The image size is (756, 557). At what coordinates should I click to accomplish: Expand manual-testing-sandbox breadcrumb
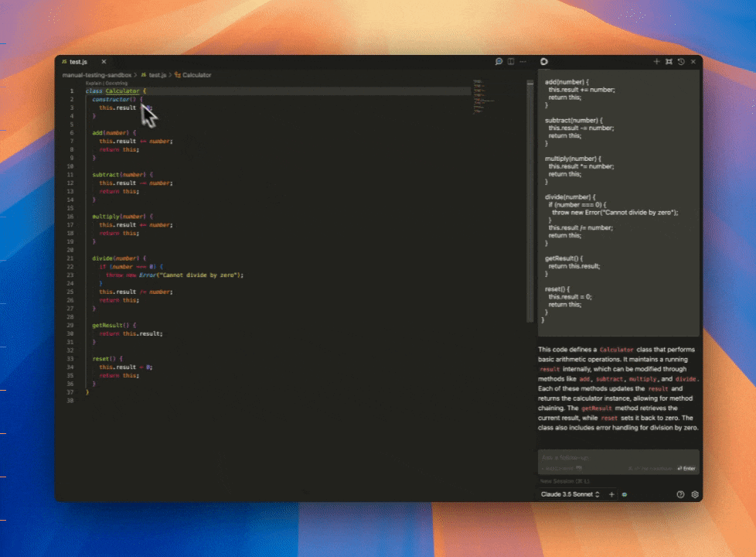pos(97,75)
